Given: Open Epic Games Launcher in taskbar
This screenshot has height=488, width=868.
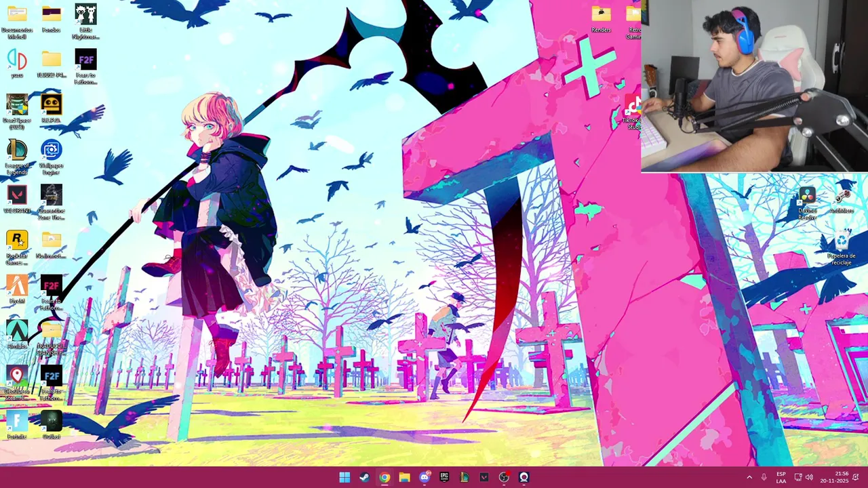Looking at the screenshot, I should (x=444, y=477).
